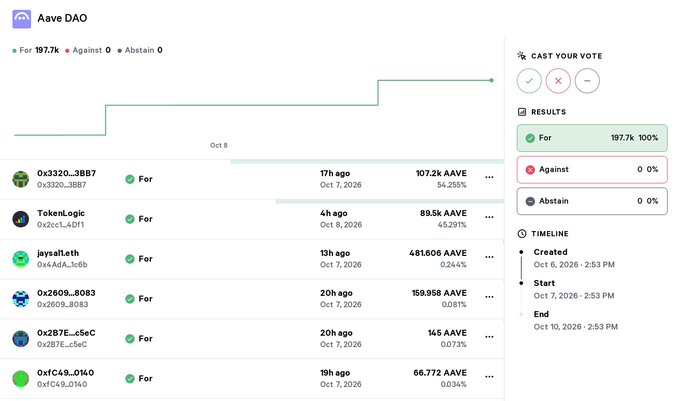Click For vote icon in 0x2609...8083 row
Screen dimensions: 680x401
(130, 299)
